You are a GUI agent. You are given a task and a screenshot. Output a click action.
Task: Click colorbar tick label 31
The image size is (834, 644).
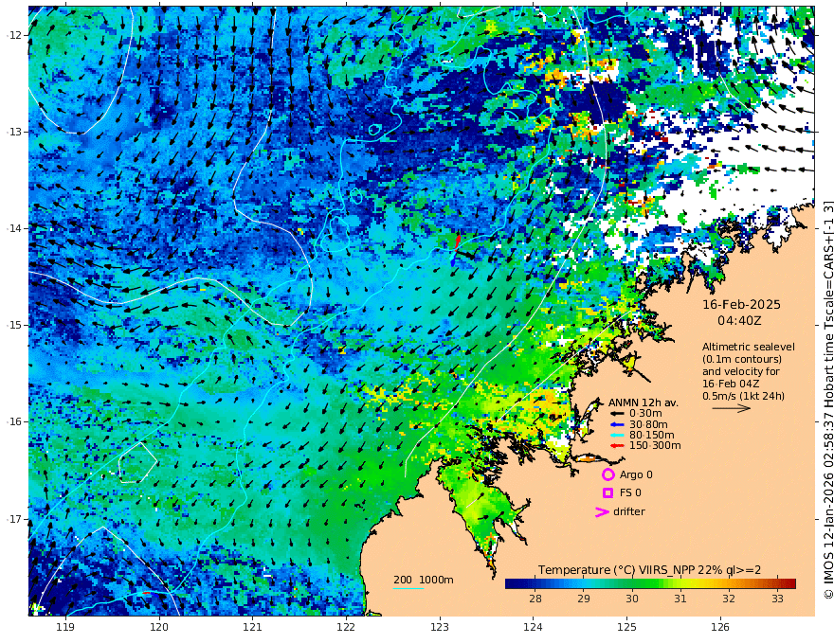coord(680,599)
